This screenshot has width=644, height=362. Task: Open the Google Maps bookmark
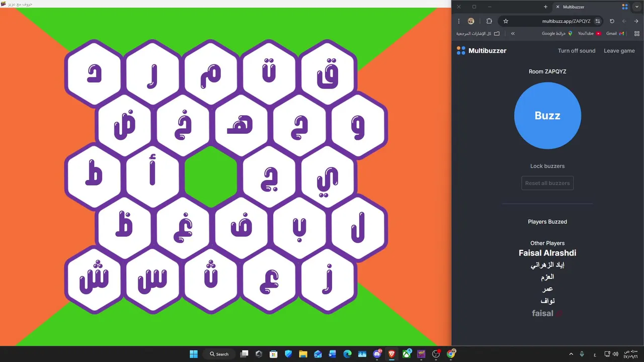pyautogui.click(x=557, y=34)
